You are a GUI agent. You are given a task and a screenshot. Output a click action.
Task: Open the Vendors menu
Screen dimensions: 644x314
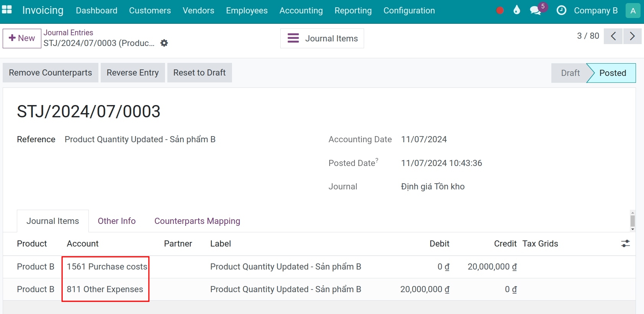pos(198,11)
